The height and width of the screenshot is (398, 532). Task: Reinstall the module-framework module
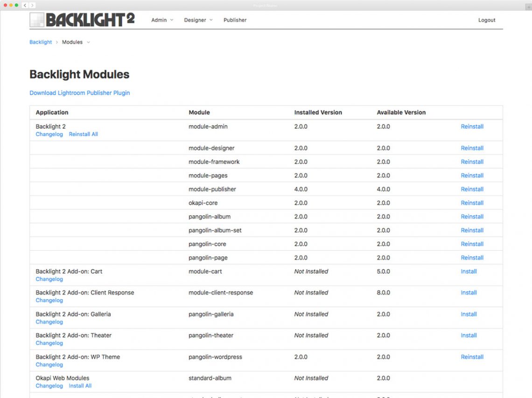click(472, 162)
